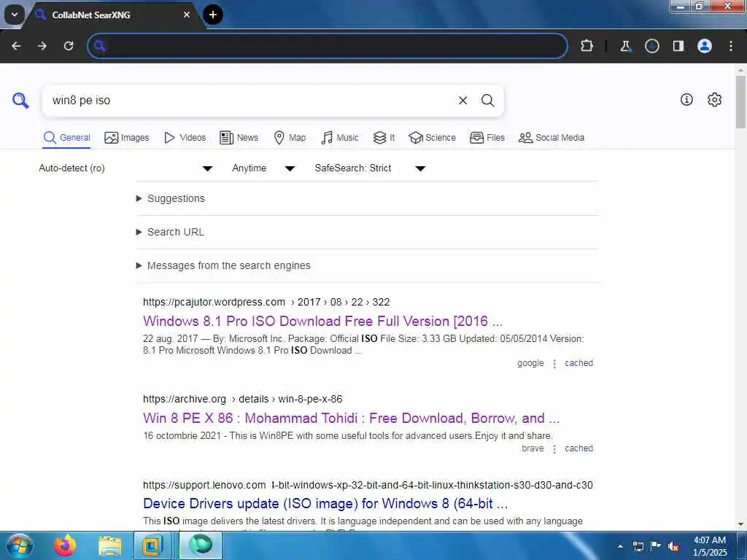The height and width of the screenshot is (560, 747).
Task: Close the CollabNet SearXNG tab
Action: (x=187, y=15)
